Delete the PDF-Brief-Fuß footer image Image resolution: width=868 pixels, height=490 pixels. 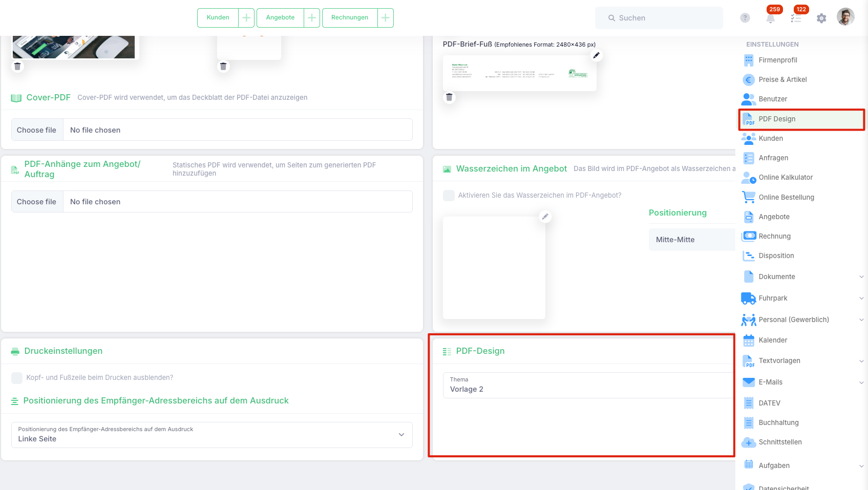tap(449, 97)
